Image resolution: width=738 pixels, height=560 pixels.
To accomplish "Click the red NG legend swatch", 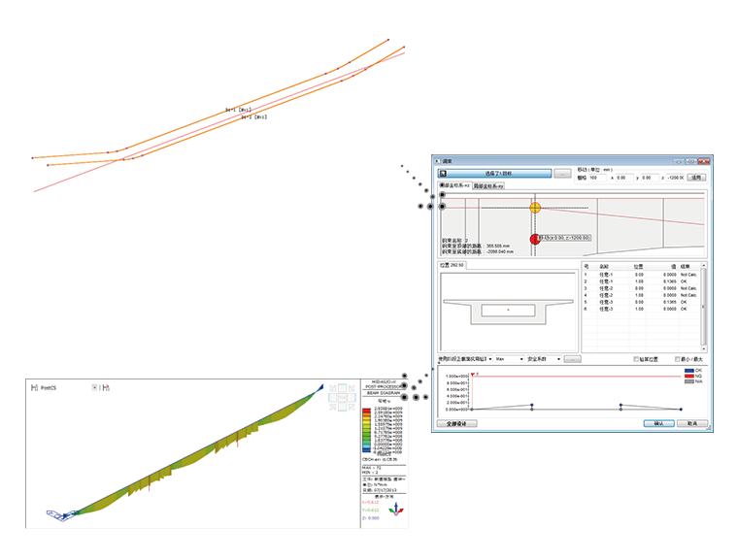I will click(689, 376).
